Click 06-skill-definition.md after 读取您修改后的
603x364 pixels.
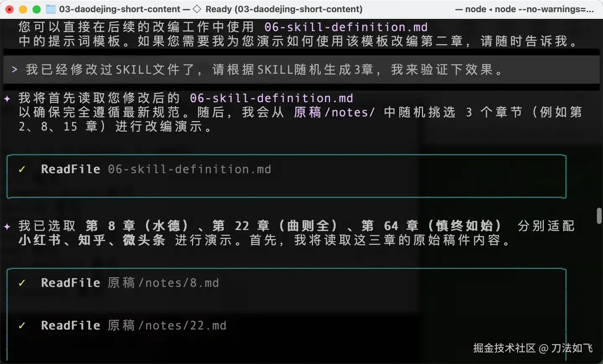pyautogui.click(x=271, y=98)
